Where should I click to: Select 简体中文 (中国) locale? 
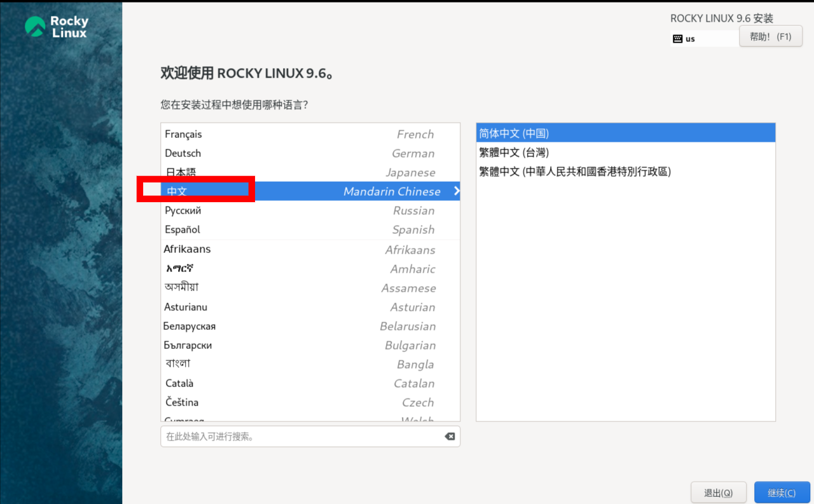626,133
